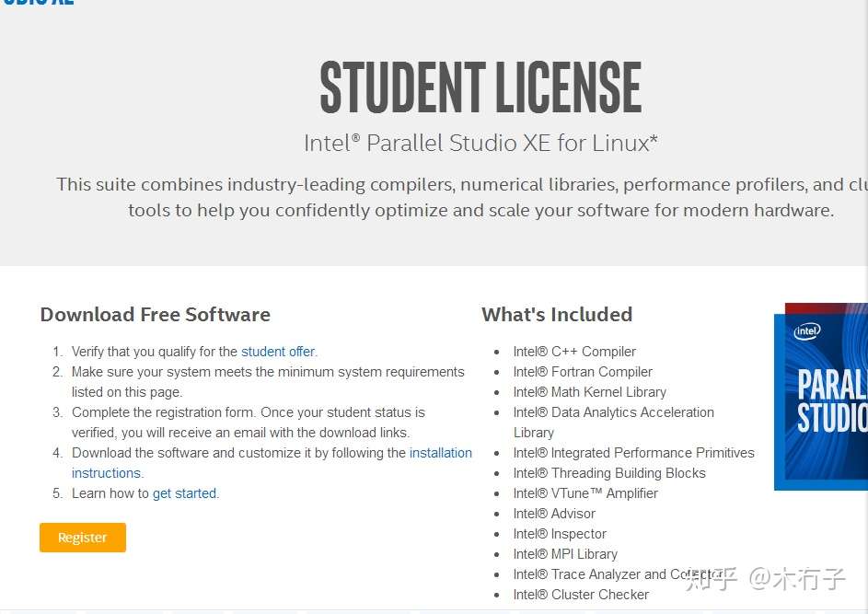Click Intel MPI Library list item

564,554
